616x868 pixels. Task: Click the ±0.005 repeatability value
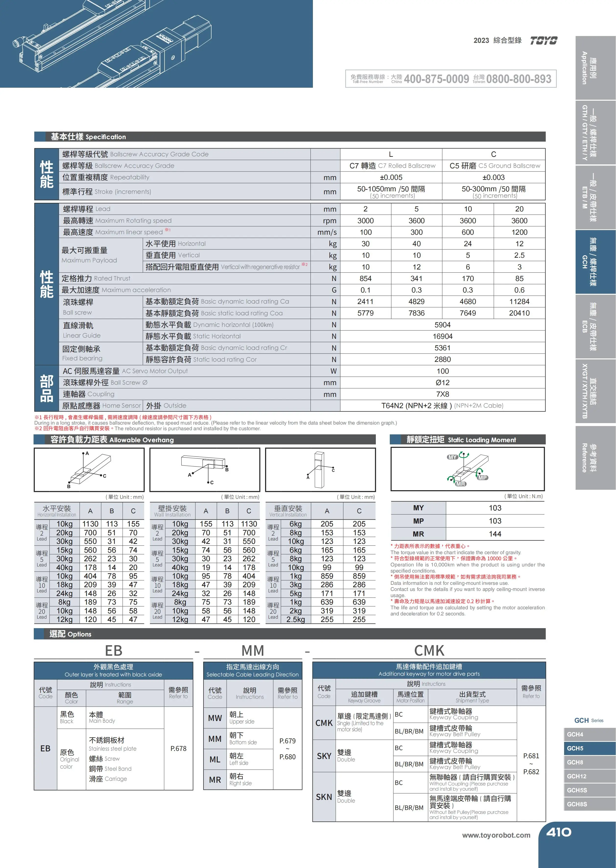click(x=391, y=177)
